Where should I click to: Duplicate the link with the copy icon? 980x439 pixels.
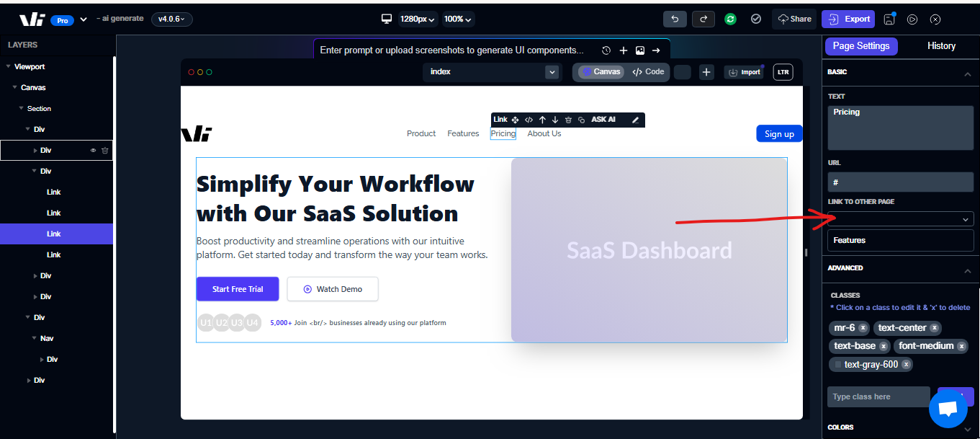581,120
